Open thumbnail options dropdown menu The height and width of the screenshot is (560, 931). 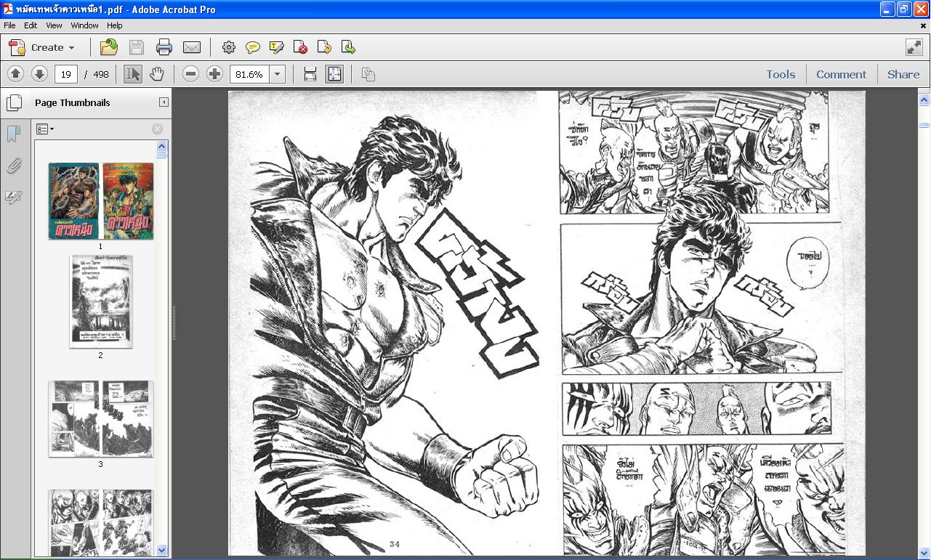tap(45, 129)
